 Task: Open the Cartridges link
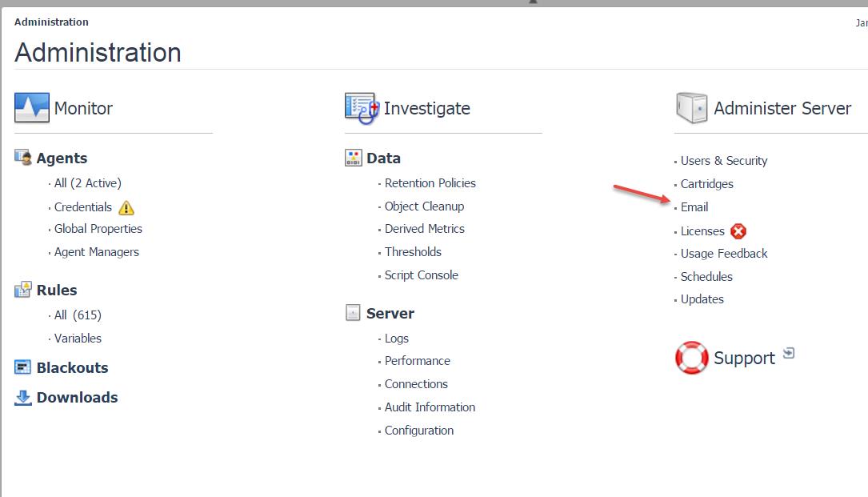point(706,184)
